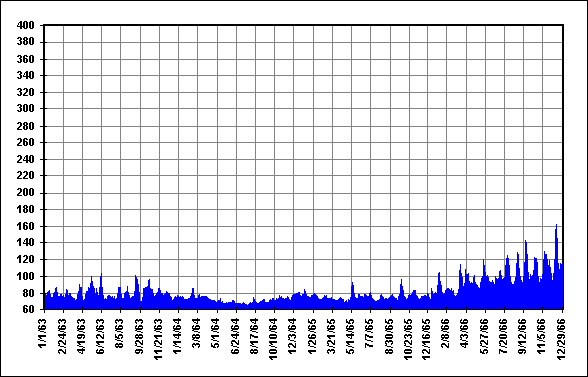Click the 380 y-axis label

tap(26, 42)
